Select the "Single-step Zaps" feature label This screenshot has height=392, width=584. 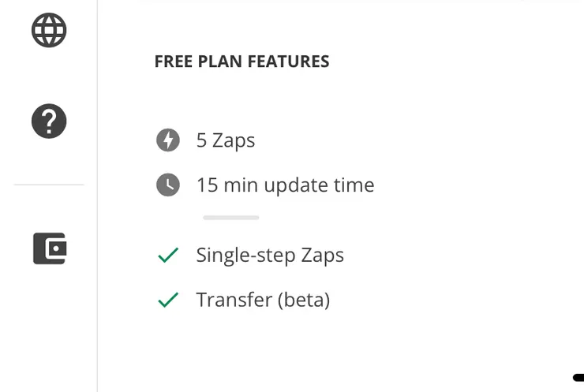pos(270,256)
